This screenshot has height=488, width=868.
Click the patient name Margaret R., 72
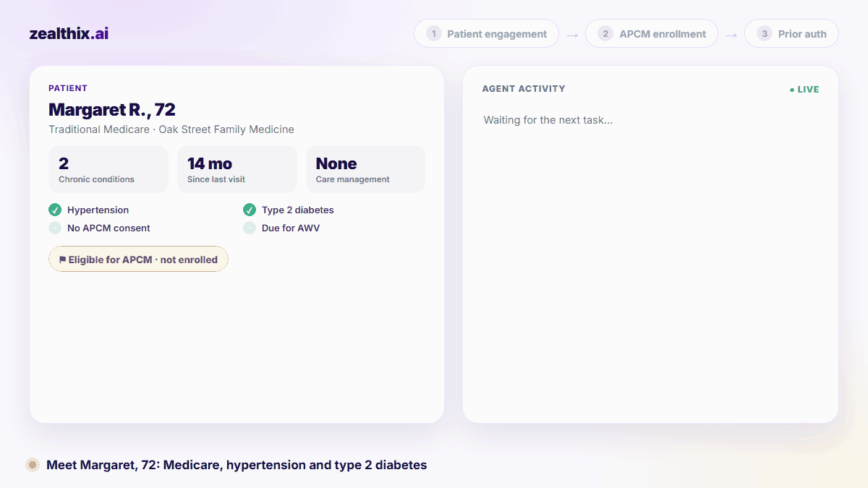(112, 110)
